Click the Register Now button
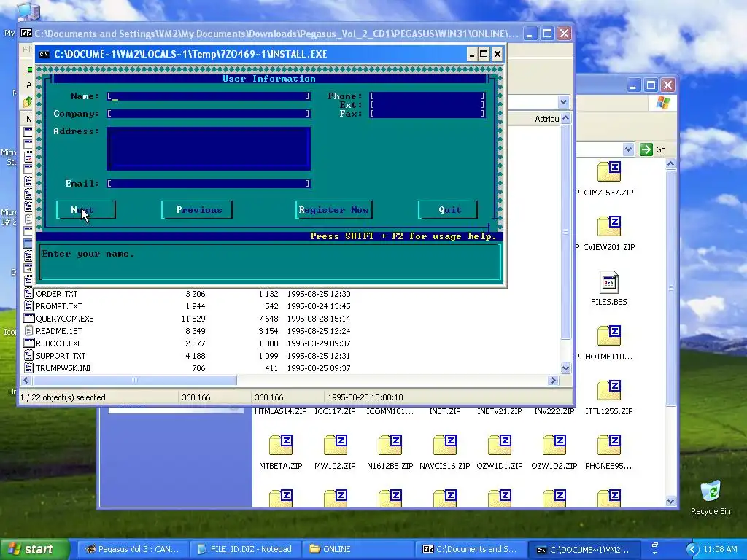The height and width of the screenshot is (560, 747). coord(333,210)
